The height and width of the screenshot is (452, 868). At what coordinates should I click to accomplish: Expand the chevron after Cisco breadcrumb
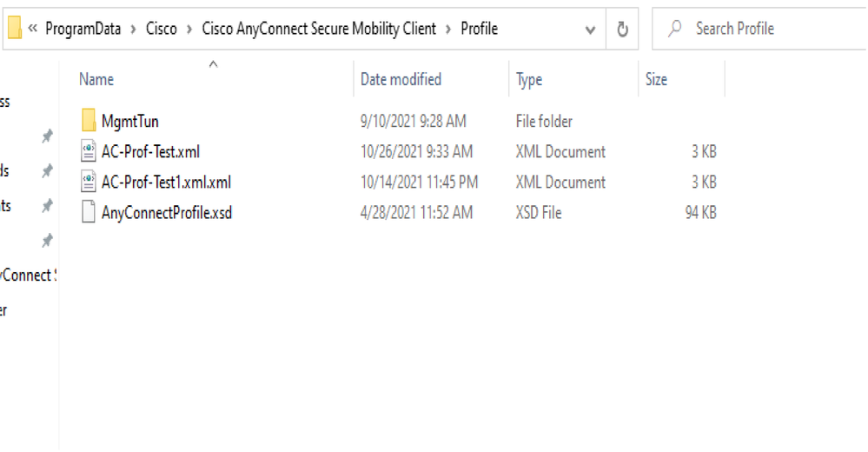tap(189, 29)
